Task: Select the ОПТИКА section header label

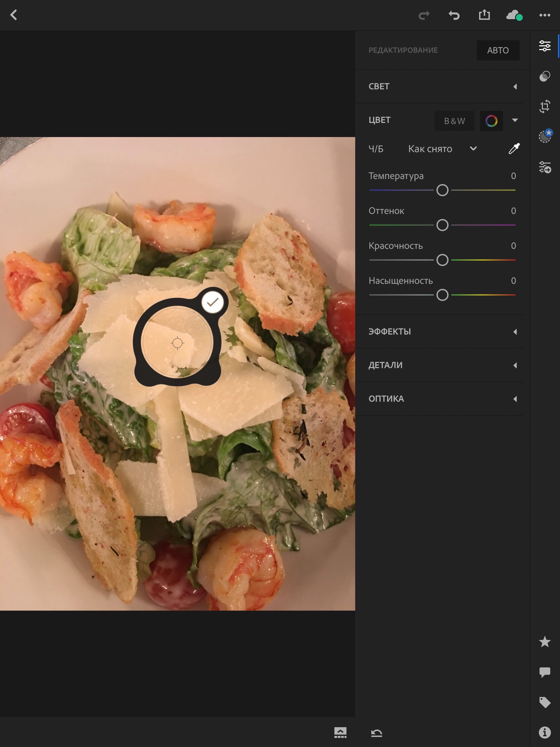Action: (x=386, y=399)
